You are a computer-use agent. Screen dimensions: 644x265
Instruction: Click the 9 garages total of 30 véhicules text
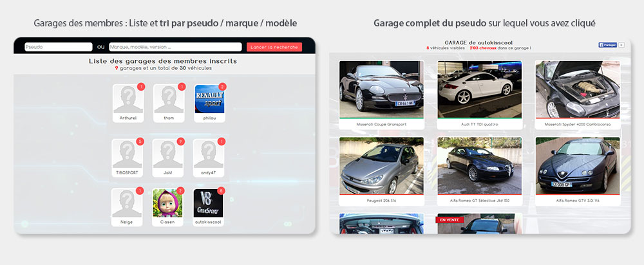(x=164, y=68)
